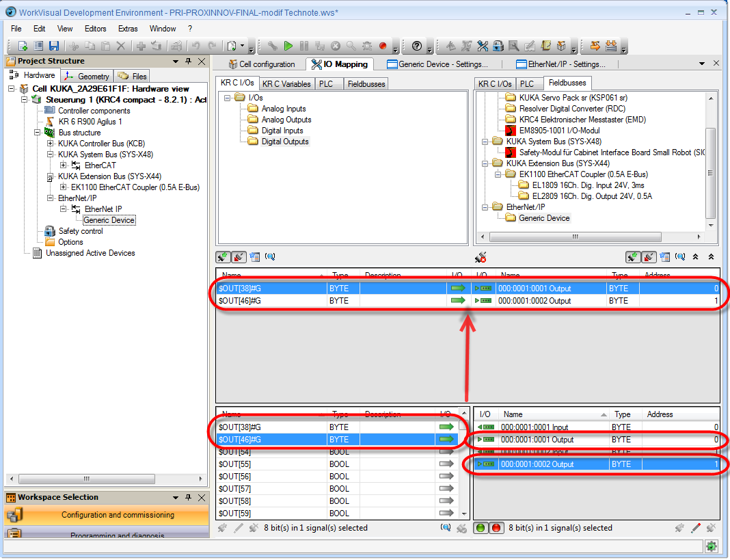730x560 pixels.
Task: Expand EK1100 EtherCAT Coupler in Project Structure
Action: point(64,187)
